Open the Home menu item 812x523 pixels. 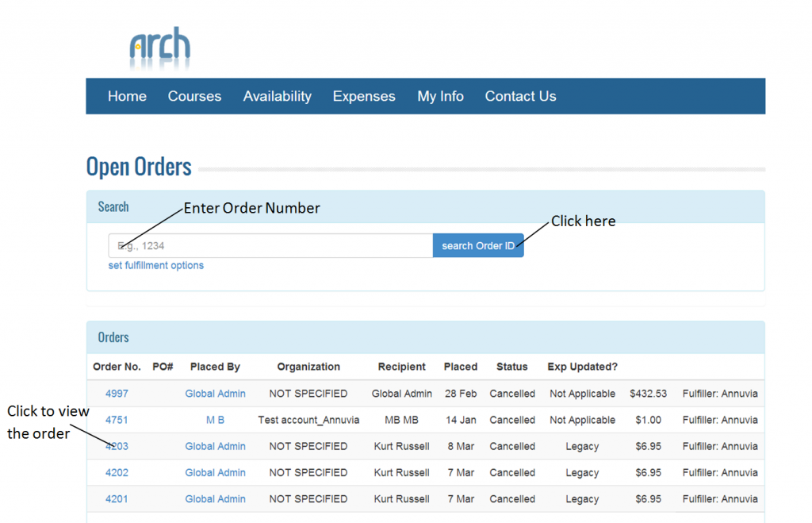127,96
